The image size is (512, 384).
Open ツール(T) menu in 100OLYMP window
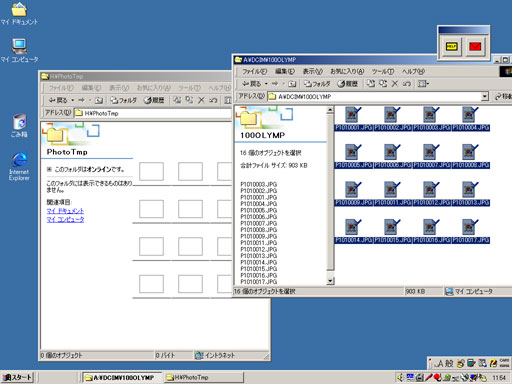coord(383,71)
